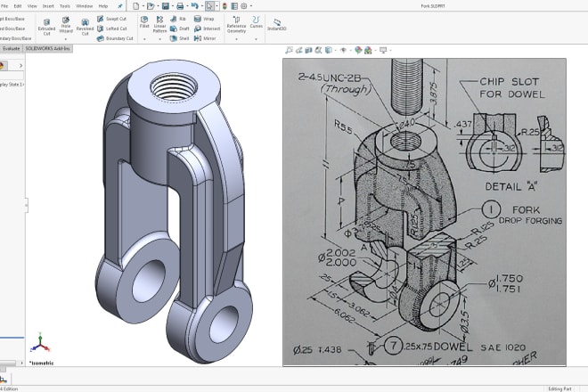588x392 pixels.
Task: Click Edit Appearance color sphere
Action: click(358, 50)
